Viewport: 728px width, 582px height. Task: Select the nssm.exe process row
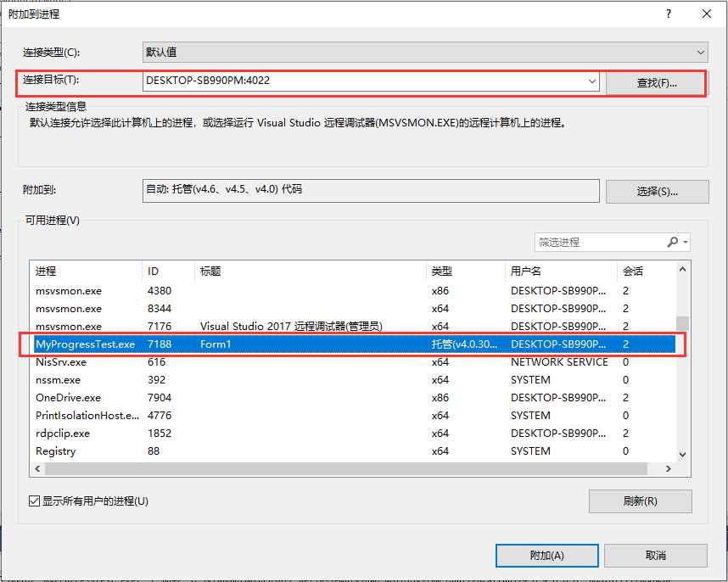(353, 379)
